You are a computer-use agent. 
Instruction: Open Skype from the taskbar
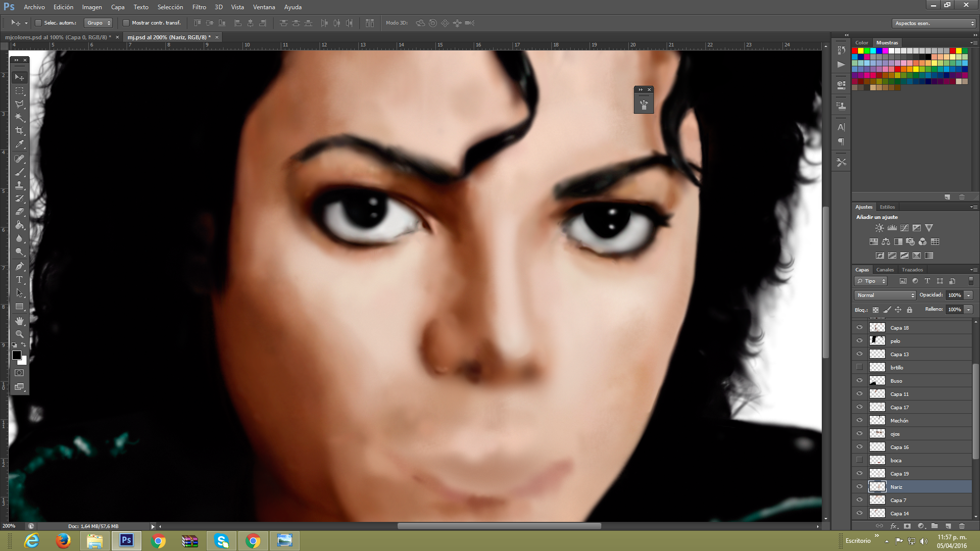[222, 541]
